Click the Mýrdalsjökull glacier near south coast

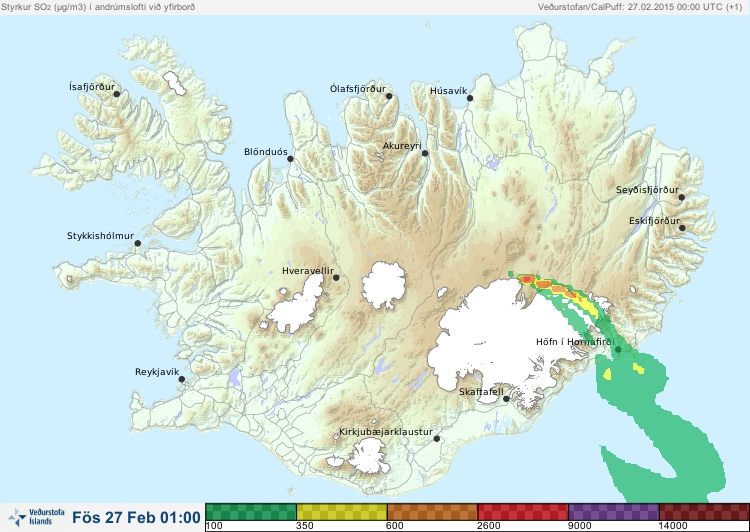(x=367, y=457)
